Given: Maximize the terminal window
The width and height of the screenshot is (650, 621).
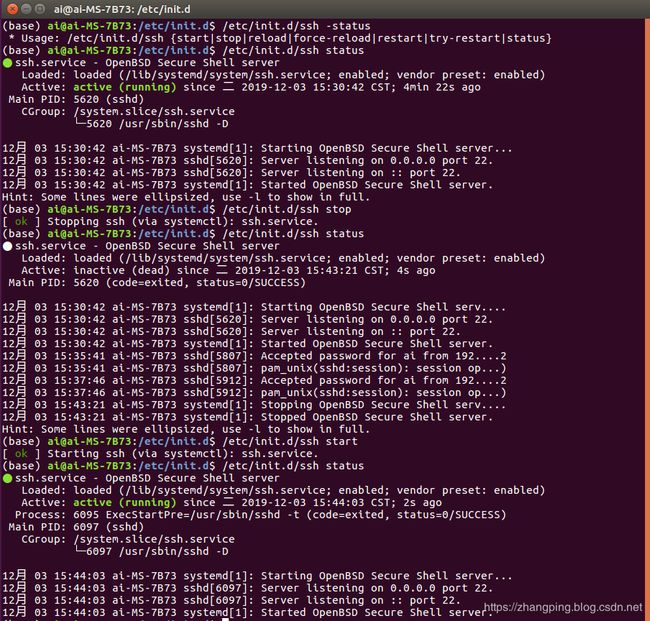Looking at the screenshot, I should [40, 9].
